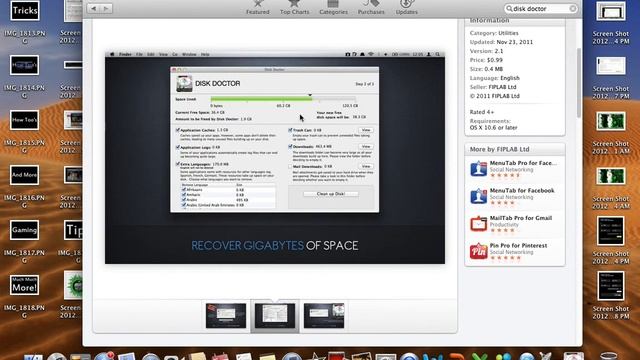The height and width of the screenshot is (360, 640).
Task: Click the 'Category: Utilities' info line
Action: point(494,33)
